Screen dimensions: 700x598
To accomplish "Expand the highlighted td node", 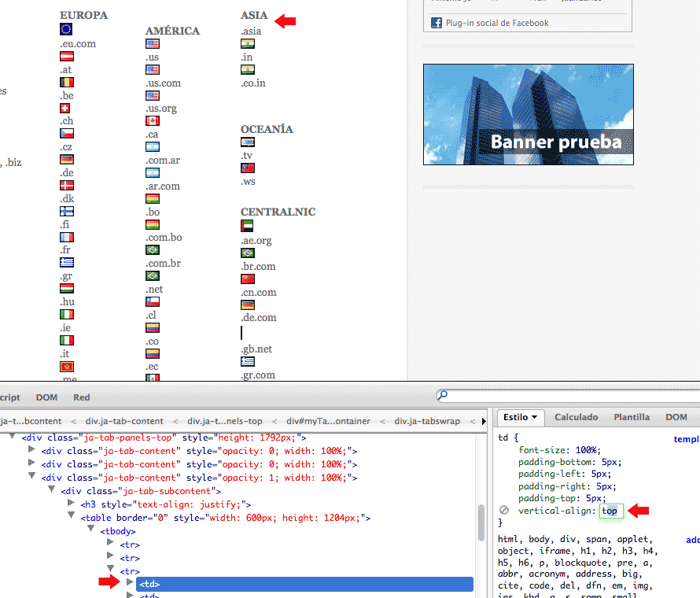I will point(130,582).
